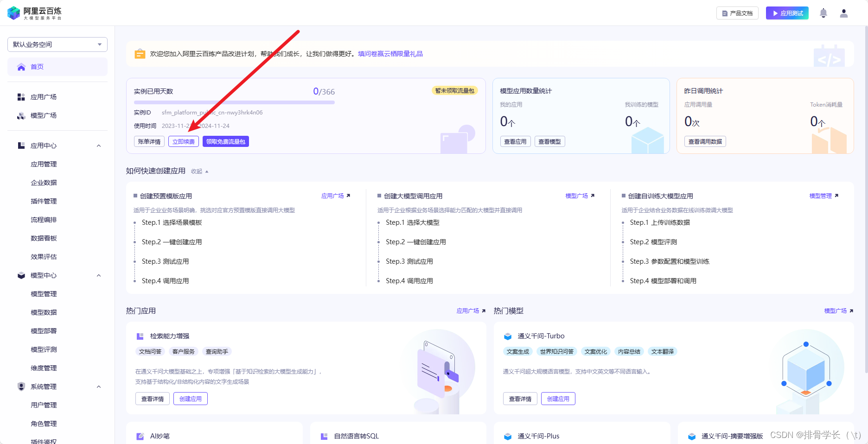868x444 pixels.
Task: Click the 0/366 days used value
Action: click(x=324, y=91)
